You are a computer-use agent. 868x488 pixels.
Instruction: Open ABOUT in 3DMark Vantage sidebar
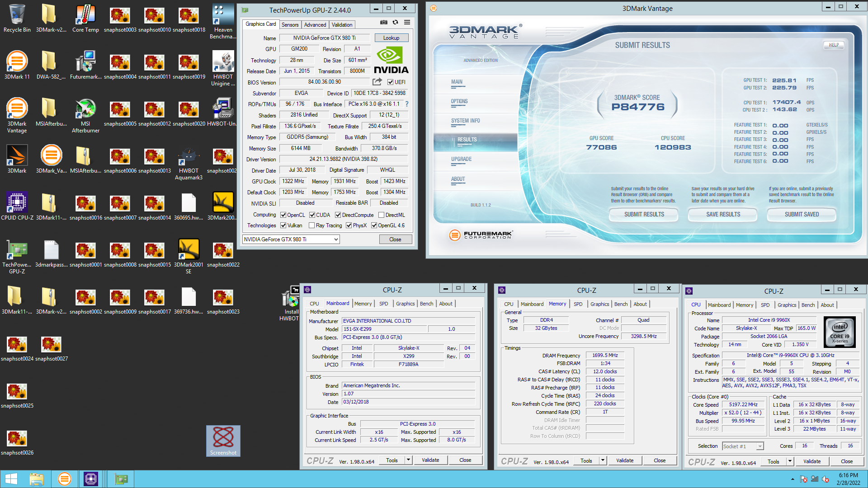click(x=458, y=179)
